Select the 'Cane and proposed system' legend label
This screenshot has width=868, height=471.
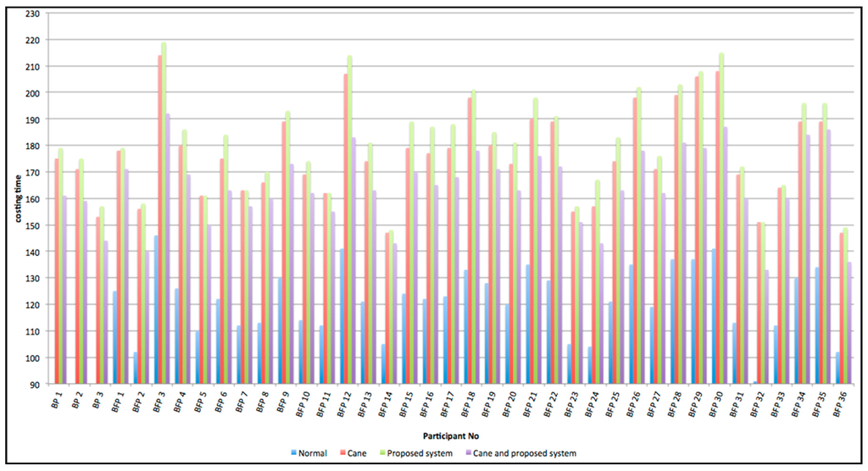click(525, 453)
